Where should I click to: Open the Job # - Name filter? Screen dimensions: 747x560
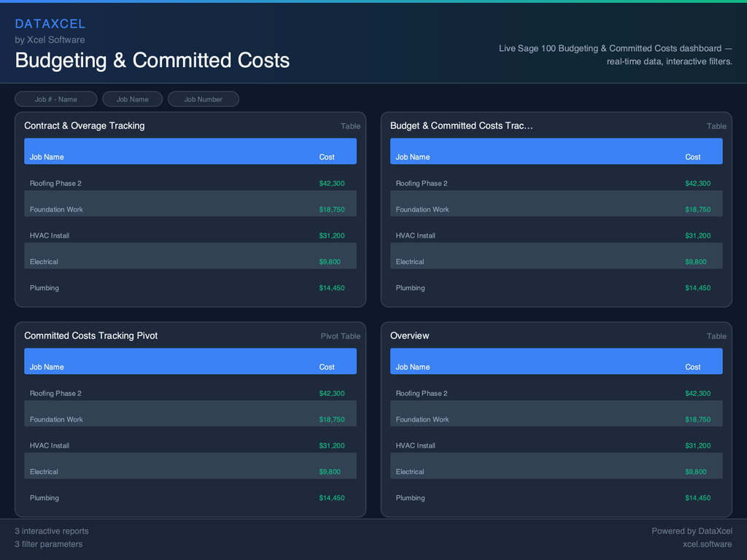click(x=55, y=98)
